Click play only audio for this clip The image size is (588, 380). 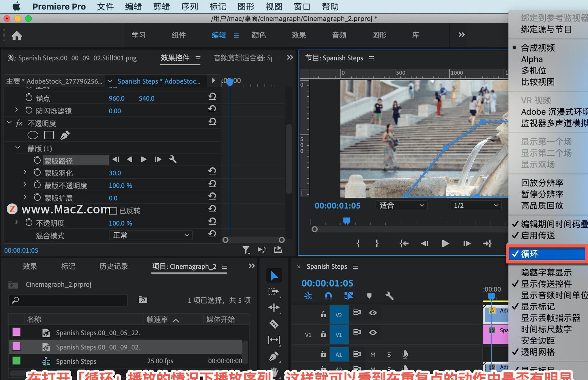262,250
